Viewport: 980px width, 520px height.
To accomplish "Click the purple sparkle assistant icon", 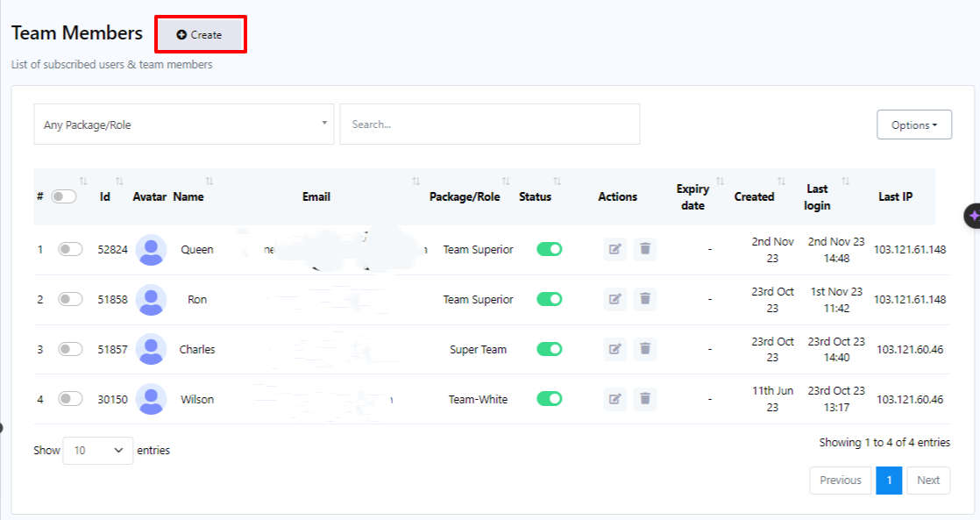I will pos(973,216).
